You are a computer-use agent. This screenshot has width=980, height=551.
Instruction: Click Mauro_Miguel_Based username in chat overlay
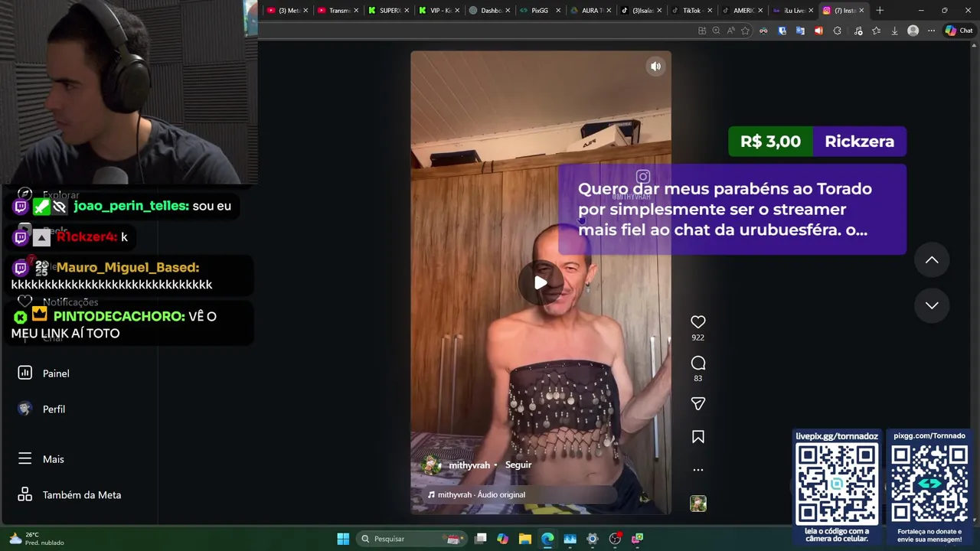point(128,267)
